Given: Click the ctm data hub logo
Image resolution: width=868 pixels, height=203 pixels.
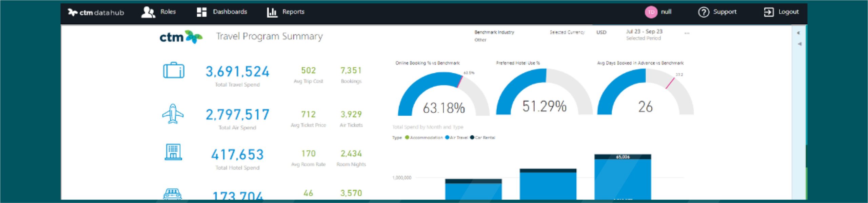Looking at the screenshot, I should click(96, 13).
